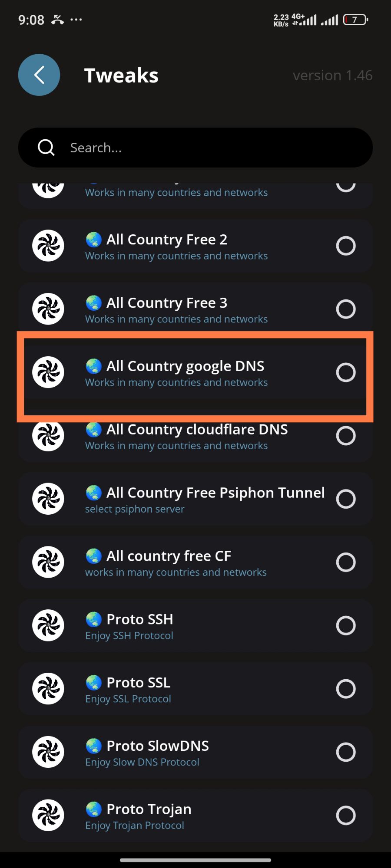Tap the 'select psiphon server' subtitle
Screen dimensions: 391x868
(135, 509)
